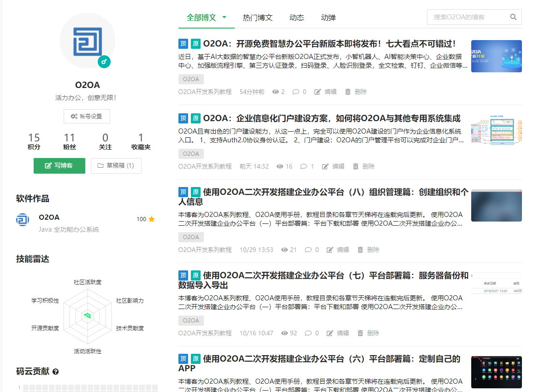
Task: Switch to the 热门博文 tab
Action: 258,18
